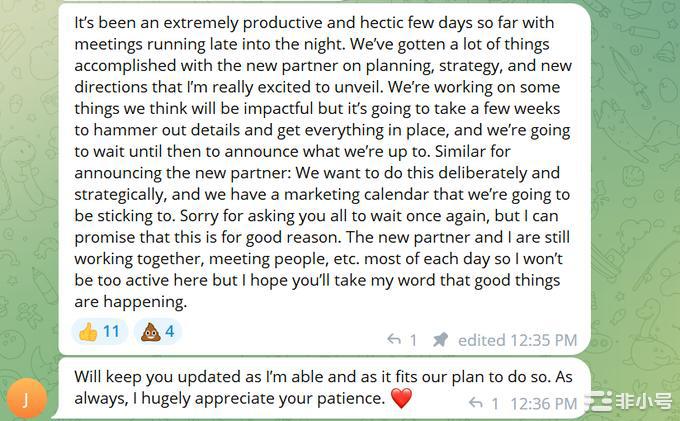Viewport: 680px width, 421px height.
Task: Click the 12:36 PM message timestamp
Action: pyautogui.click(x=544, y=403)
